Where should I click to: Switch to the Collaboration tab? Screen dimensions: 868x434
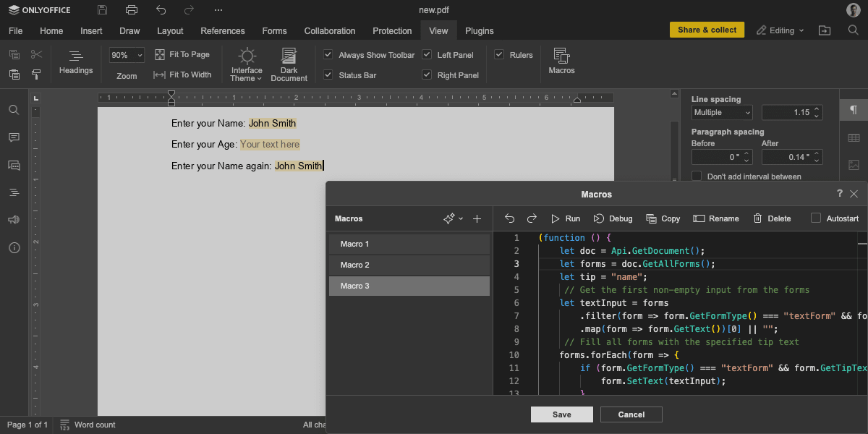330,31
